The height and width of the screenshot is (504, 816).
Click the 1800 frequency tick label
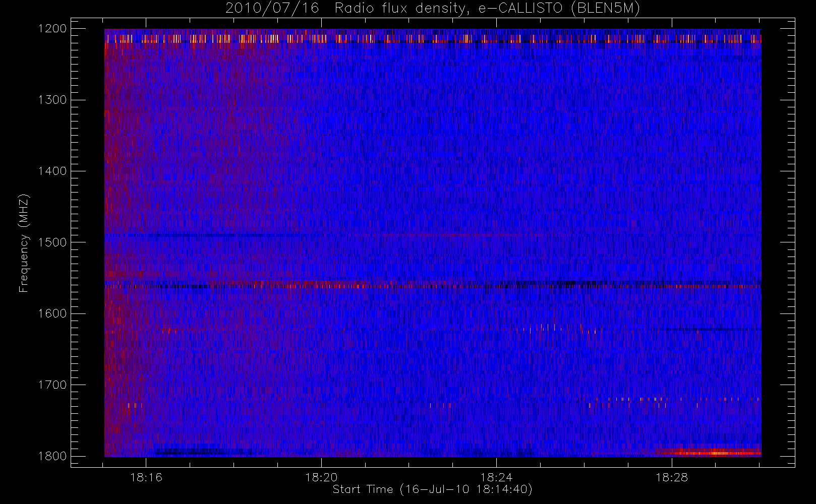tap(52, 456)
